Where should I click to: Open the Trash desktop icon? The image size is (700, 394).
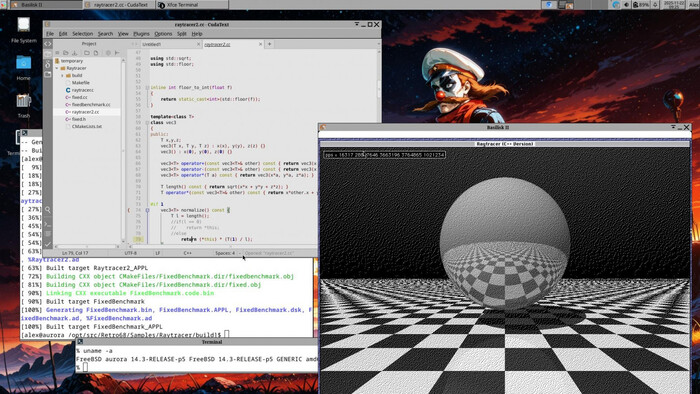(24, 106)
